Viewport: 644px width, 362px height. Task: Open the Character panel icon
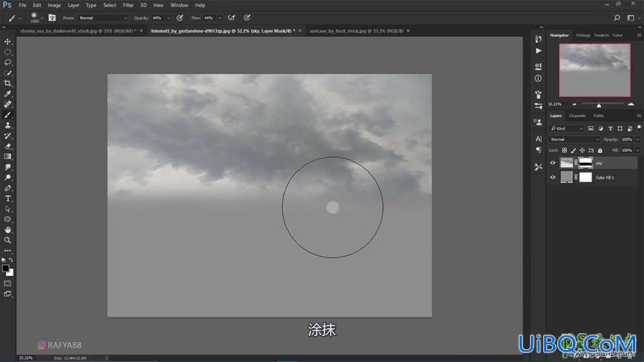[538, 139]
